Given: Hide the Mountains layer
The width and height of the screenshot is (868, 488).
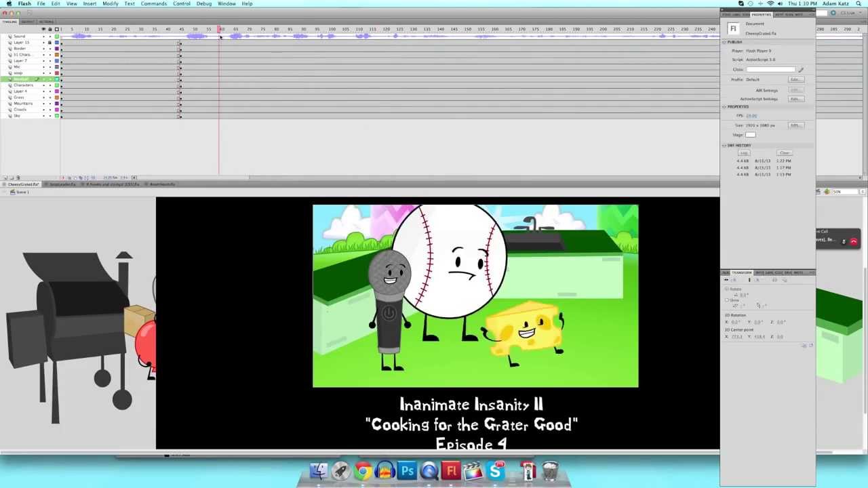Looking at the screenshot, I should [x=44, y=104].
